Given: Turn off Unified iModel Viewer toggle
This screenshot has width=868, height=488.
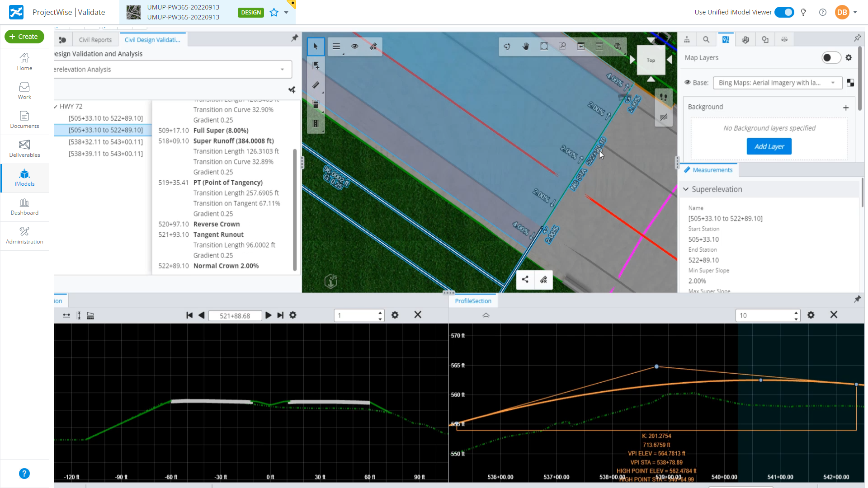Looking at the screenshot, I should click(x=784, y=12).
